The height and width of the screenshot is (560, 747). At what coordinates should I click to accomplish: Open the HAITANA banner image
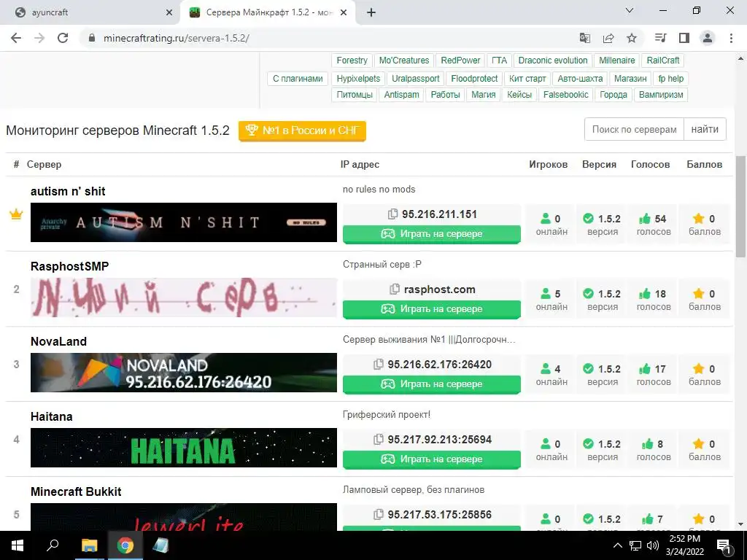click(x=183, y=448)
